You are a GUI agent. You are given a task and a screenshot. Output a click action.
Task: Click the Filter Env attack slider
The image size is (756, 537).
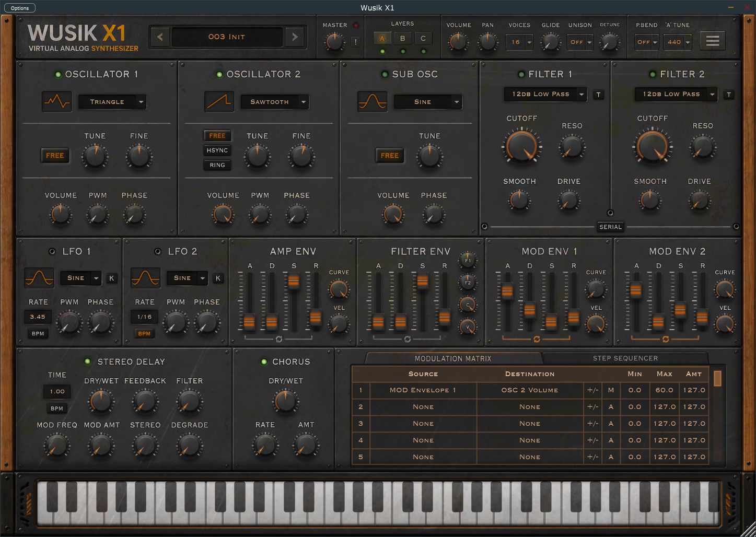coord(378,322)
